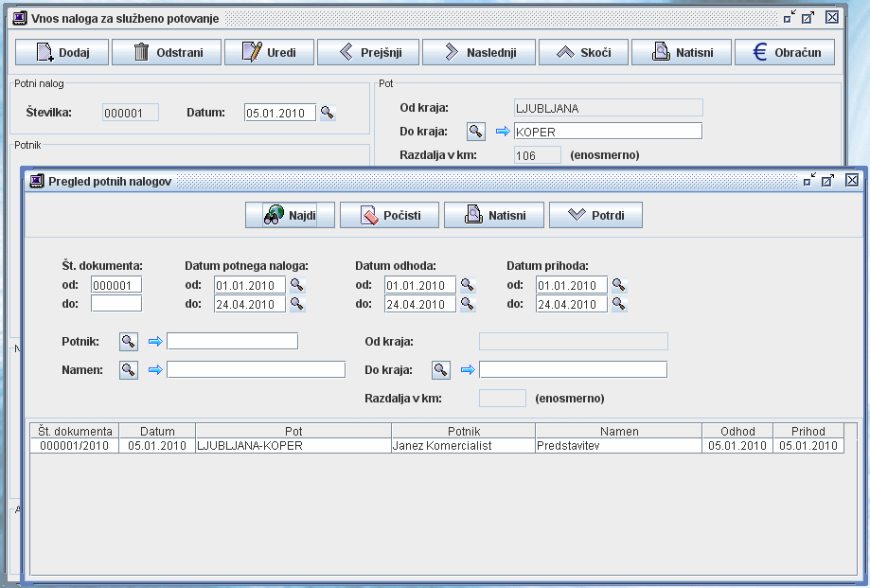Click the empty Št. dokumenta do field

116,303
